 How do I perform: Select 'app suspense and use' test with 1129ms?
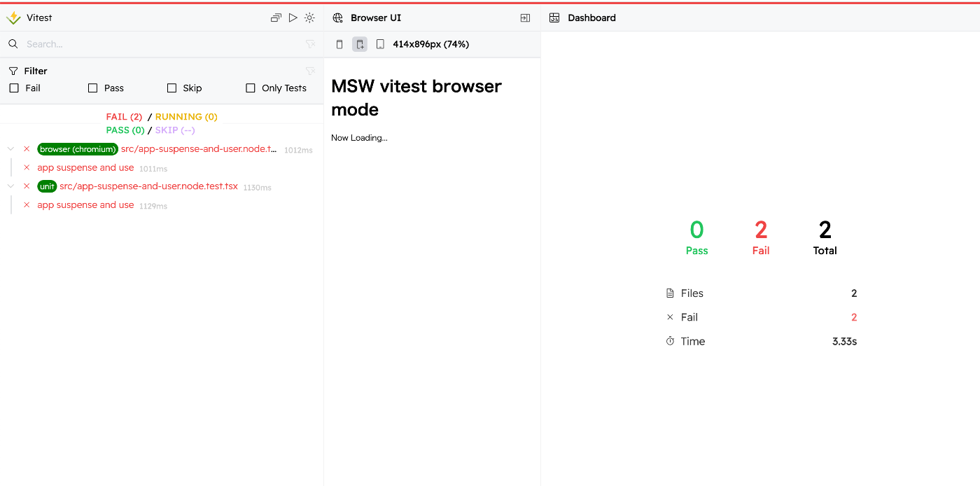coord(85,205)
